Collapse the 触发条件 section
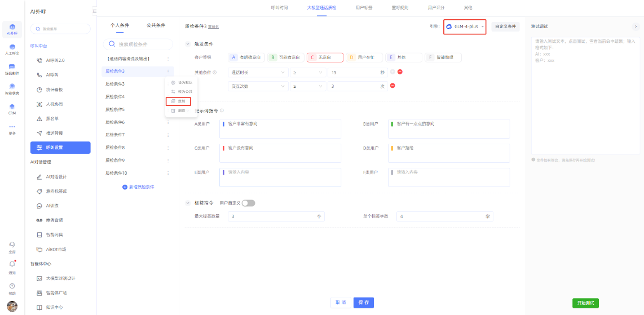Image resolution: width=644 pixels, height=315 pixels. coord(188,44)
